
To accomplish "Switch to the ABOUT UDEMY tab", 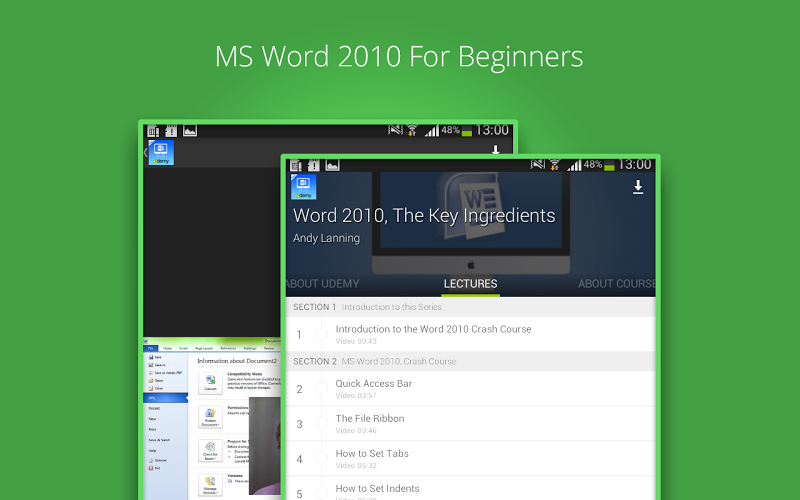I will pos(322,284).
